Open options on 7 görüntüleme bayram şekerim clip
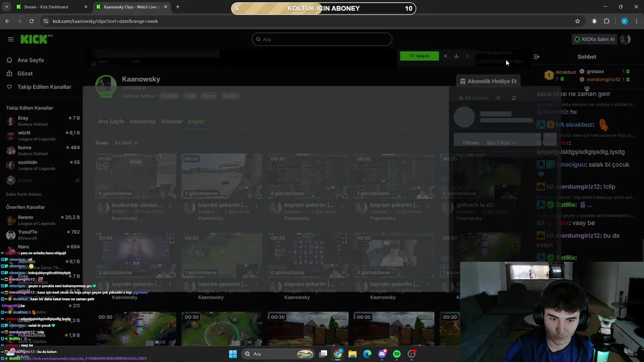 click(x=428, y=206)
